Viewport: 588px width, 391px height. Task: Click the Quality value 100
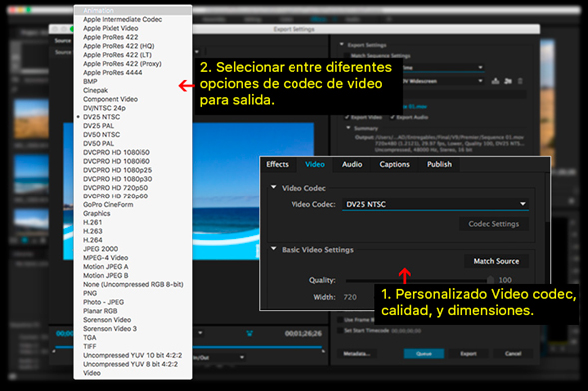[x=505, y=280]
